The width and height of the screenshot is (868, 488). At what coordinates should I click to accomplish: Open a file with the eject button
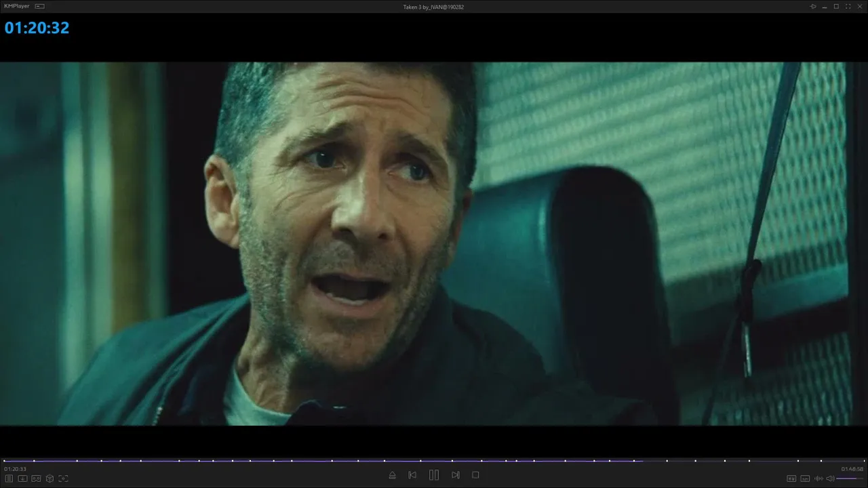pyautogui.click(x=392, y=475)
